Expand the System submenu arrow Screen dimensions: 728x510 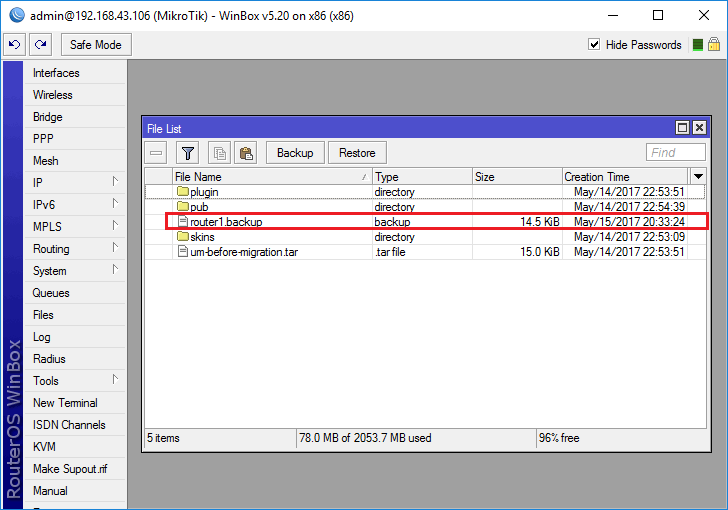(115, 269)
